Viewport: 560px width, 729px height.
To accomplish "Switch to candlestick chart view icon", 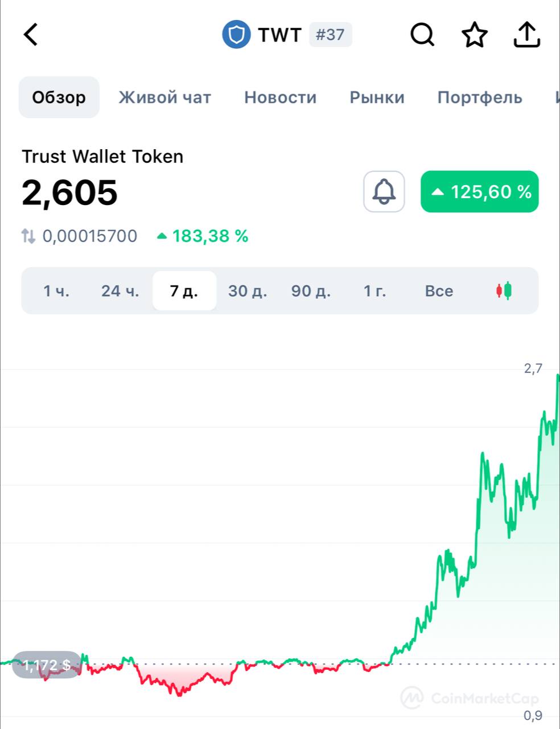I will click(504, 290).
